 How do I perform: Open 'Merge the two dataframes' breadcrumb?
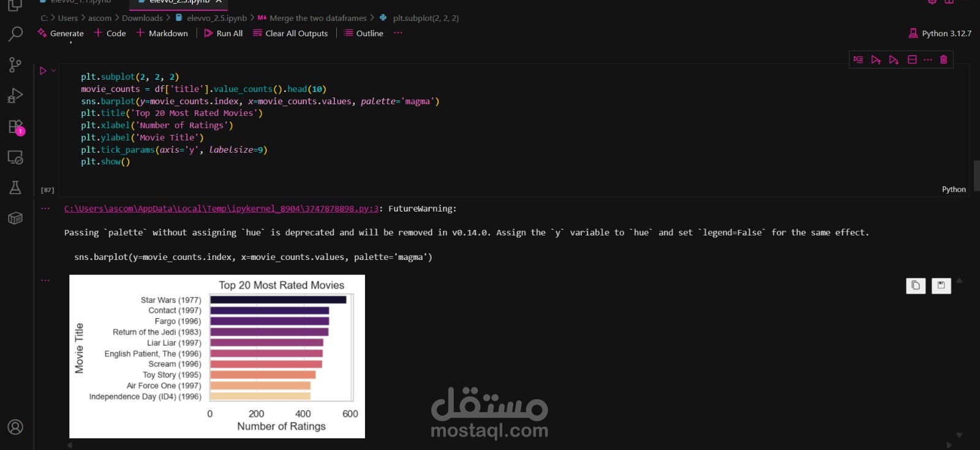pos(312,18)
